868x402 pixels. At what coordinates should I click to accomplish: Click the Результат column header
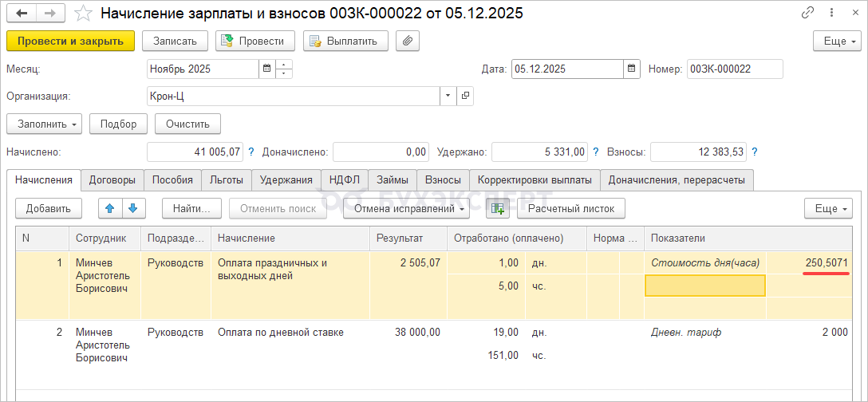(408, 238)
